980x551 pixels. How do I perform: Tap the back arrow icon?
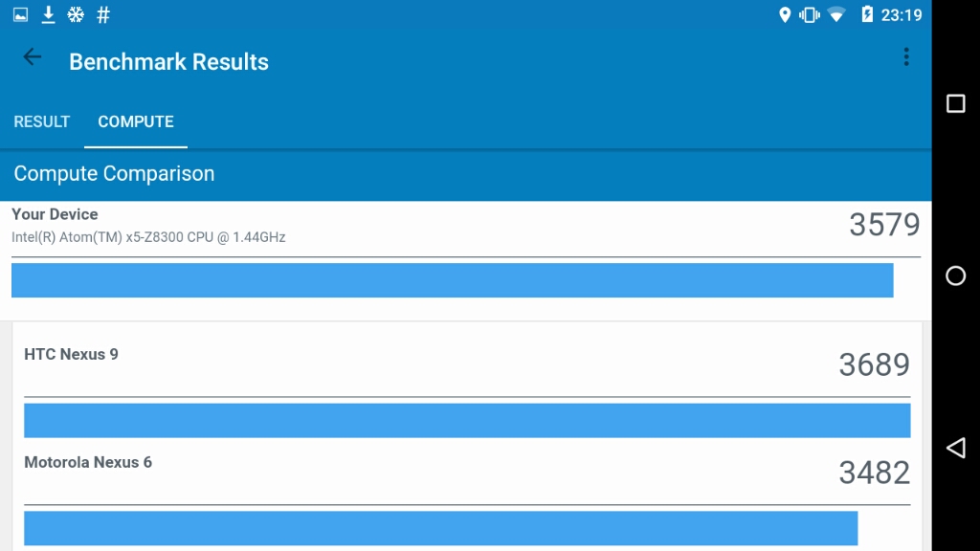pyautogui.click(x=33, y=57)
